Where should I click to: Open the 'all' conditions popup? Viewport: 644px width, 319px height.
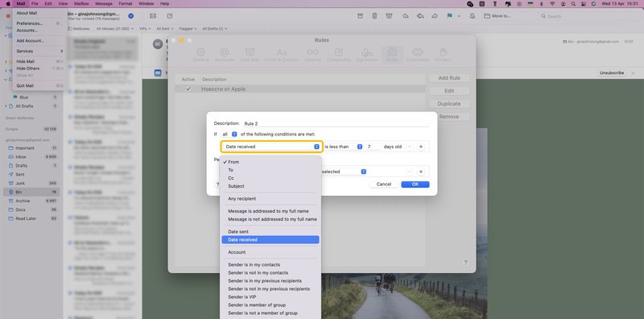(229, 135)
